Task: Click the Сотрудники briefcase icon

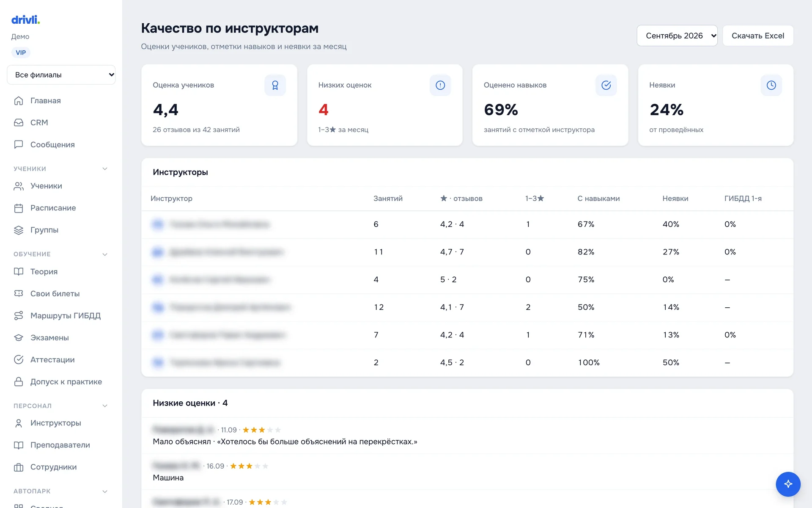Action: [x=19, y=467]
